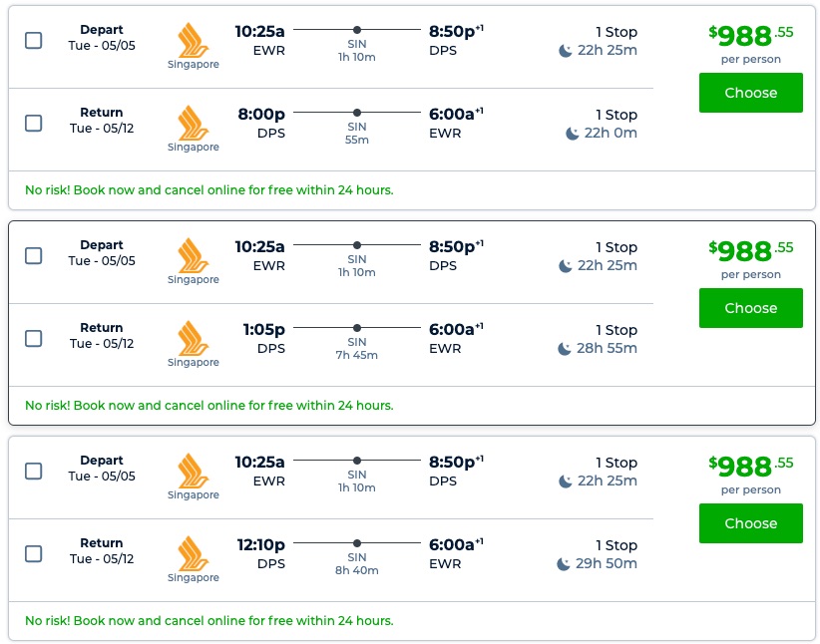Click Singapore Airlines logo on 1:05p return flight

pyautogui.click(x=193, y=338)
